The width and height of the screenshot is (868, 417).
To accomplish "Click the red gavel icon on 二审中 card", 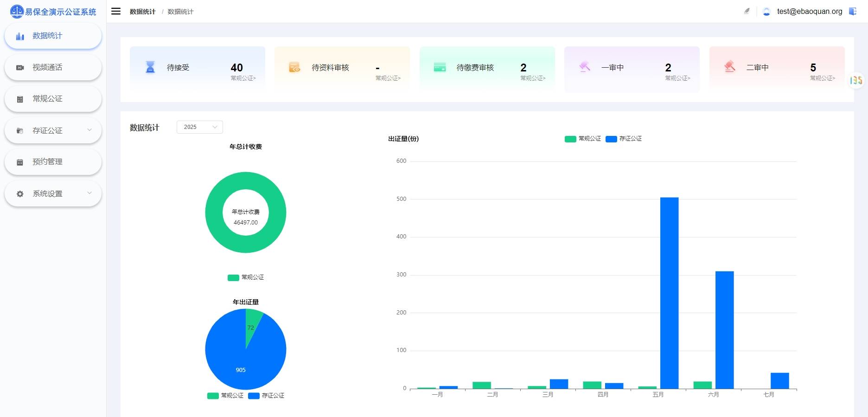I will (x=730, y=67).
